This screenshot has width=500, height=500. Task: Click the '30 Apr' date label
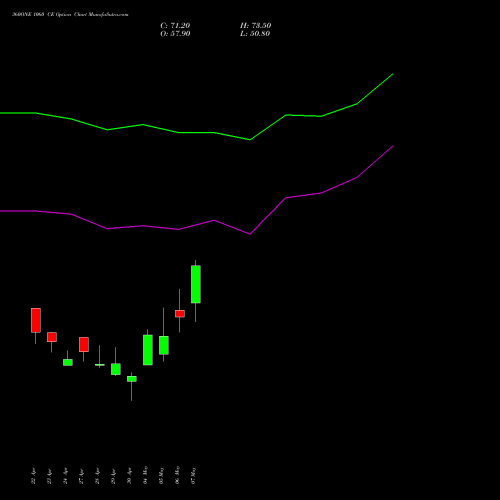point(129,476)
